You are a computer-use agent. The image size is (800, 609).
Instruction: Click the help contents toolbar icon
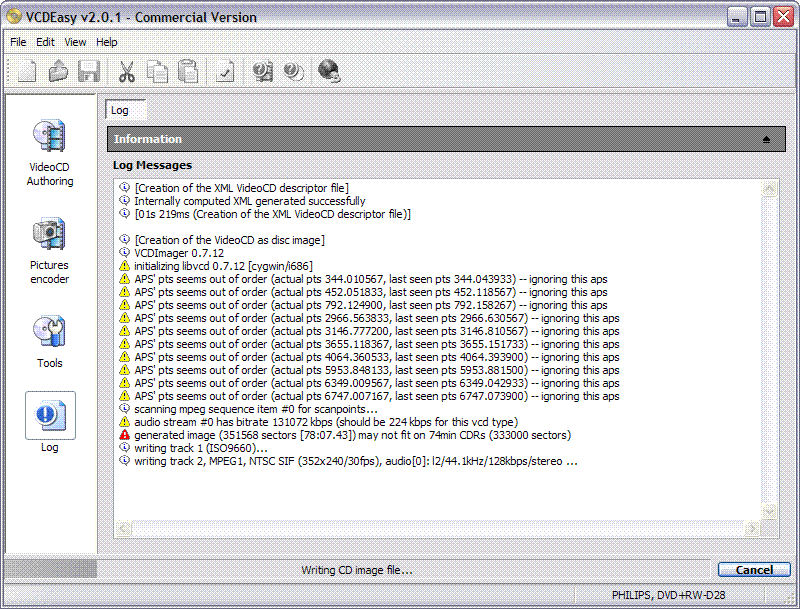pos(263,71)
